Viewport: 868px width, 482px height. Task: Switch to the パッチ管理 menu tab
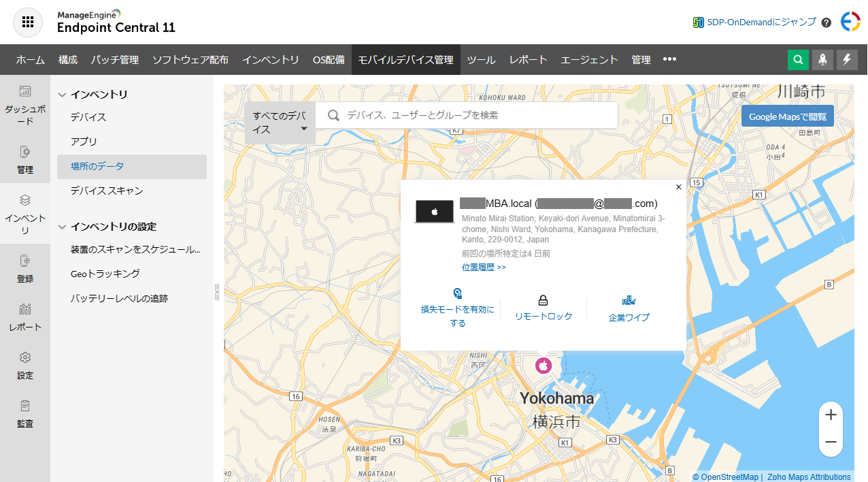[x=115, y=60]
